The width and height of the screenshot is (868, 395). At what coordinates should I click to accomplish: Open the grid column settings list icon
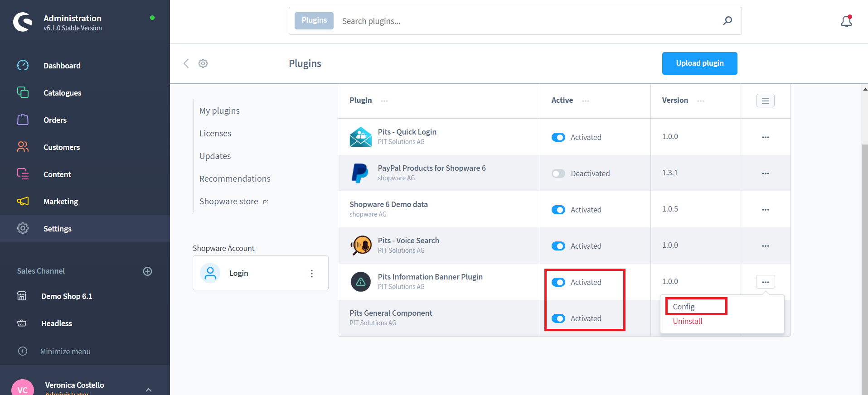pyautogui.click(x=765, y=101)
